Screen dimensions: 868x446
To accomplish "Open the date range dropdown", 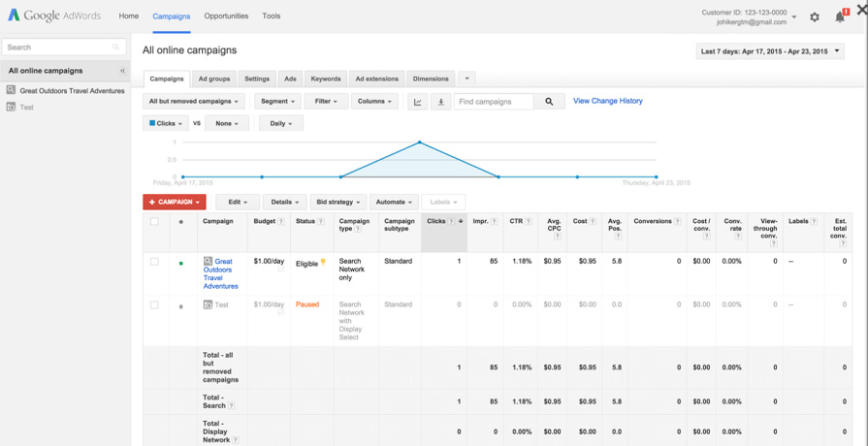I will point(770,51).
